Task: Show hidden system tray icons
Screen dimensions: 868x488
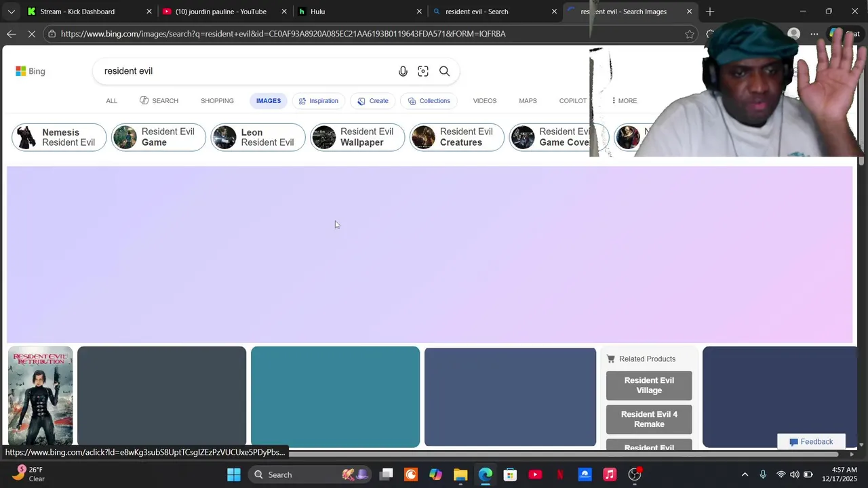Action: tap(745, 474)
